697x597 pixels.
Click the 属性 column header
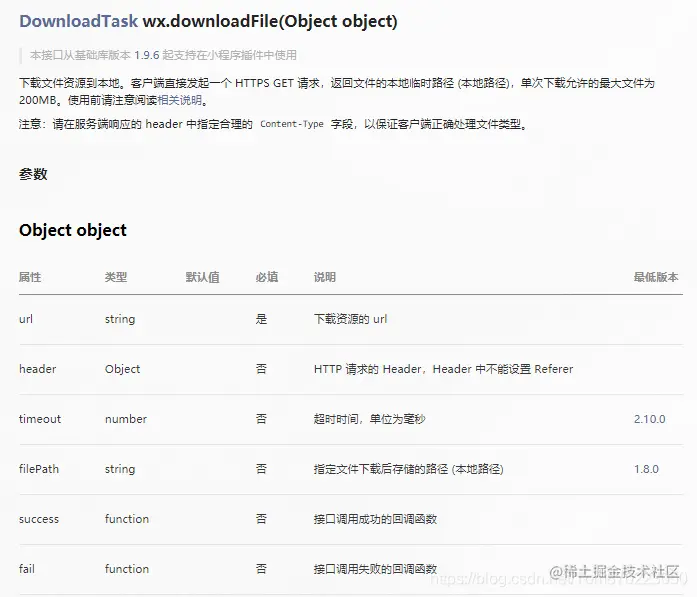pyautogui.click(x=30, y=277)
